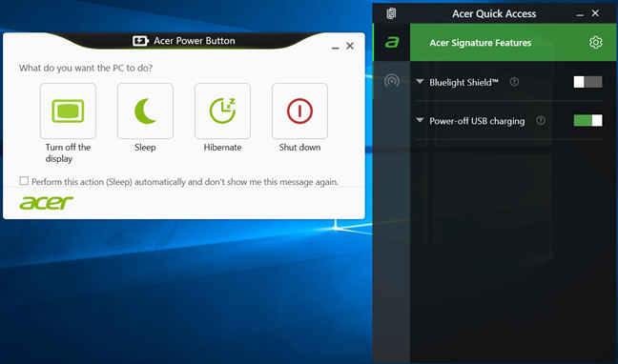Open Power-off USB charging help icon

[541, 121]
